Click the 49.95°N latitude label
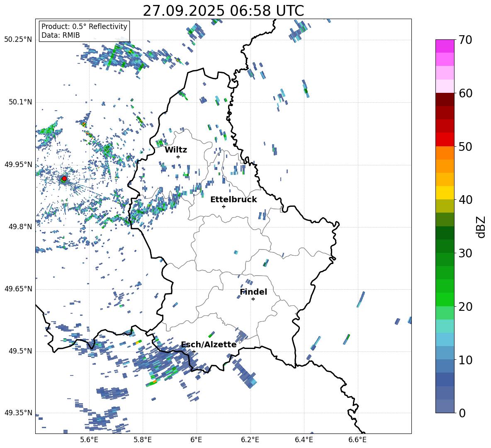Image resolution: width=491 pixels, height=448 pixels. [x=18, y=165]
